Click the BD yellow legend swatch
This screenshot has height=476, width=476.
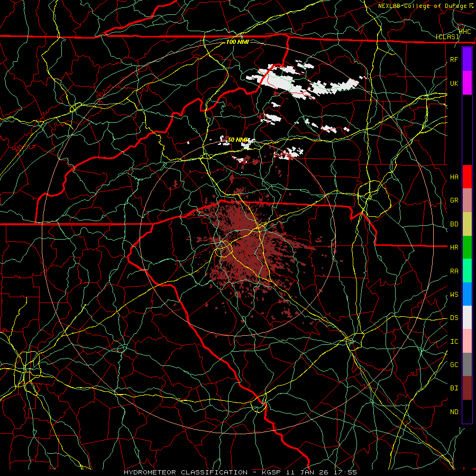467,224
